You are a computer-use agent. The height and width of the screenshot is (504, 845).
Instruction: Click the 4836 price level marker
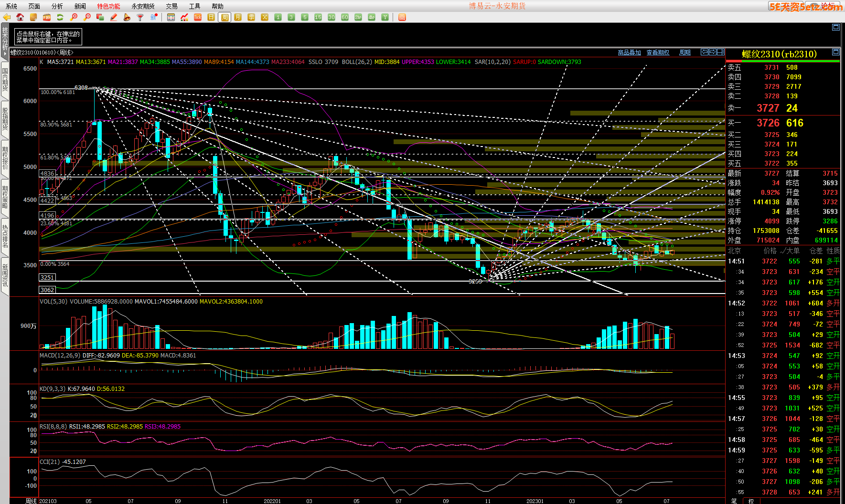click(47, 174)
